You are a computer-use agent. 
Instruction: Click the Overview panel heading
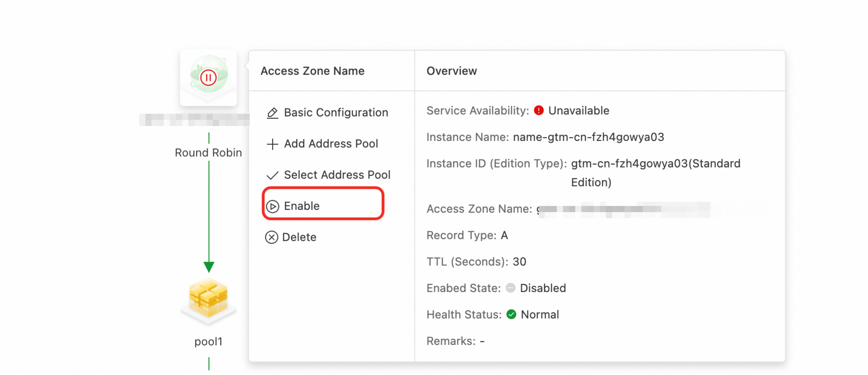(451, 71)
